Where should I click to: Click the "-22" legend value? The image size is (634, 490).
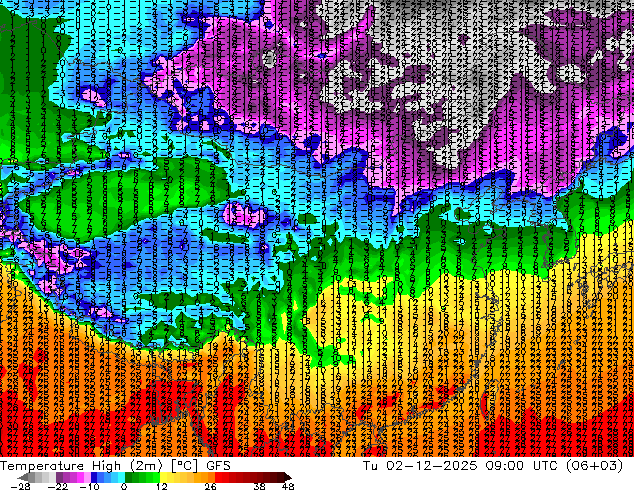click(x=57, y=486)
